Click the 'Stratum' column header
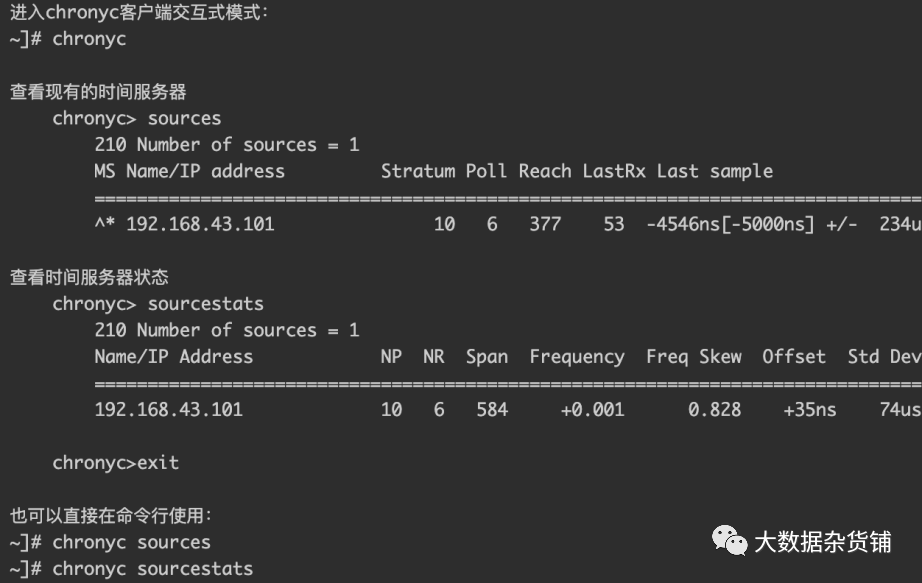Viewport: 922px width, 583px height. point(417,171)
